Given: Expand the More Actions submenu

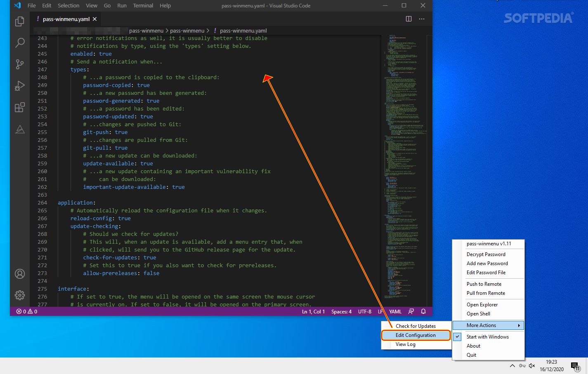Looking at the screenshot, I should [x=489, y=325].
